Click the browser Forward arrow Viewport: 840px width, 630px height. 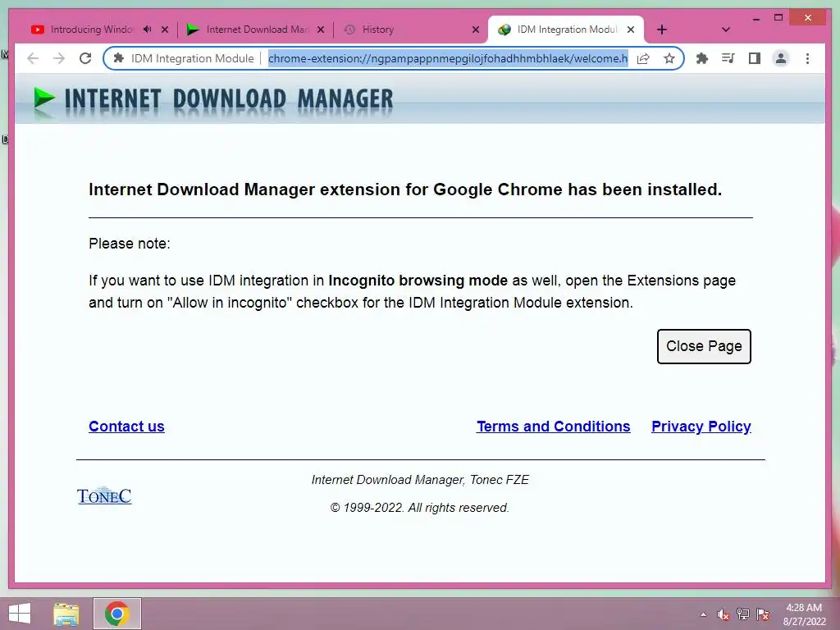tap(59, 58)
